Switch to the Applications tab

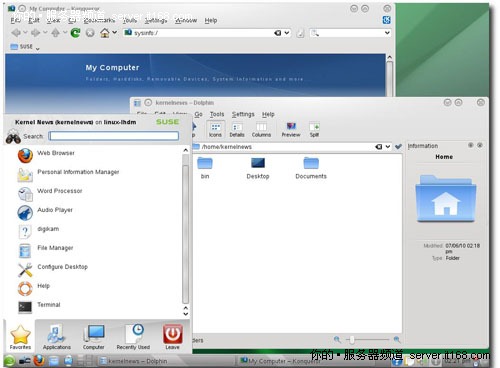pyautogui.click(x=57, y=337)
